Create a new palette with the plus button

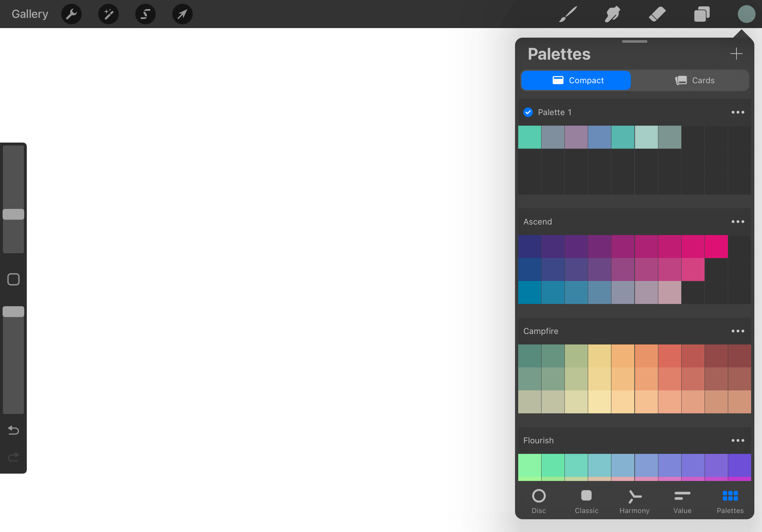[x=736, y=53]
